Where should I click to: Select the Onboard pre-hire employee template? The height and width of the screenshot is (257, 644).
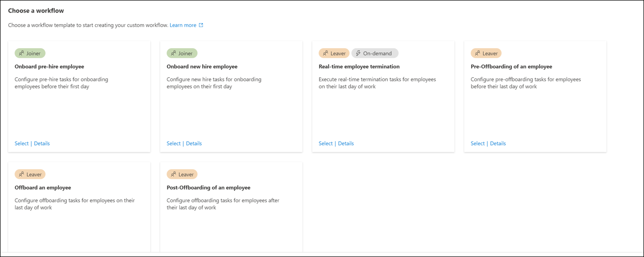point(22,144)
